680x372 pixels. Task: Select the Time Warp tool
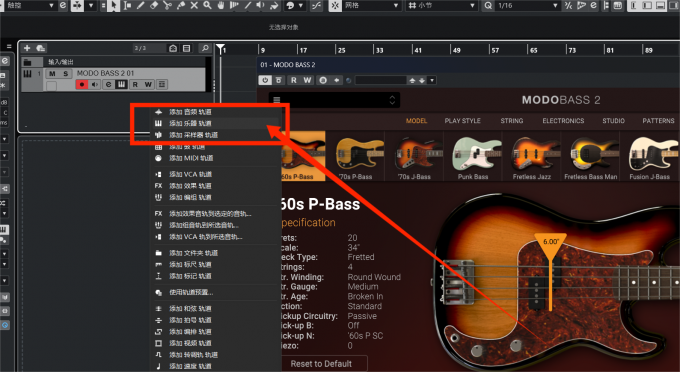(x=234, y=5)
